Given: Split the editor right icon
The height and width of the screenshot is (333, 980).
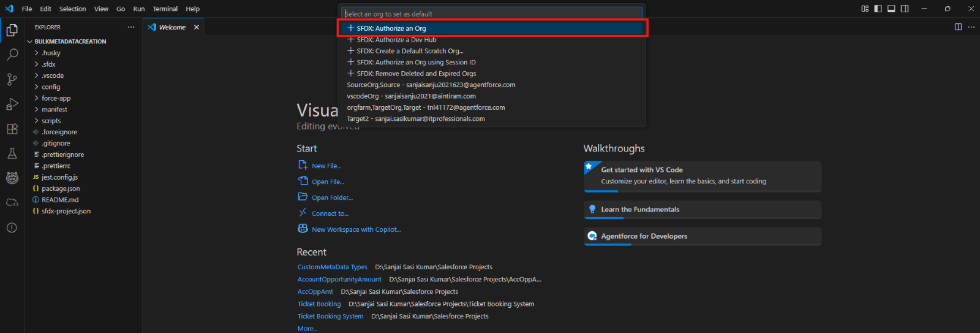Looking at the screenshot, I should point(958,27).
